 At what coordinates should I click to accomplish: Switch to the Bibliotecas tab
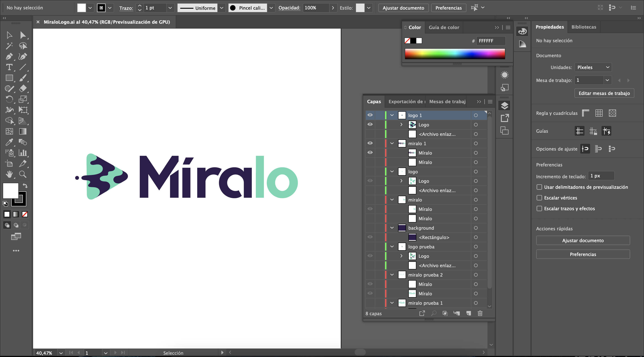pos(583,27)
